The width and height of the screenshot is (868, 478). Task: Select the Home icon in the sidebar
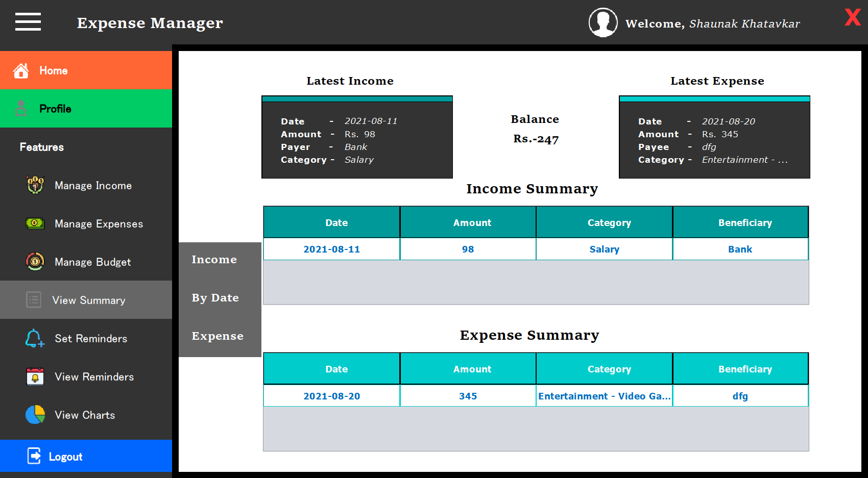pyautogui.click(x=21, y=70)
